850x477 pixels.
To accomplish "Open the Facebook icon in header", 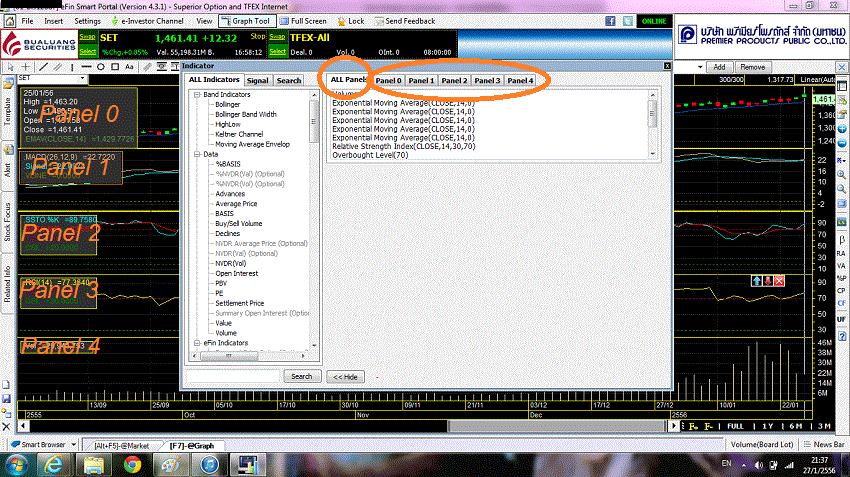I will (x=610, y=21).
